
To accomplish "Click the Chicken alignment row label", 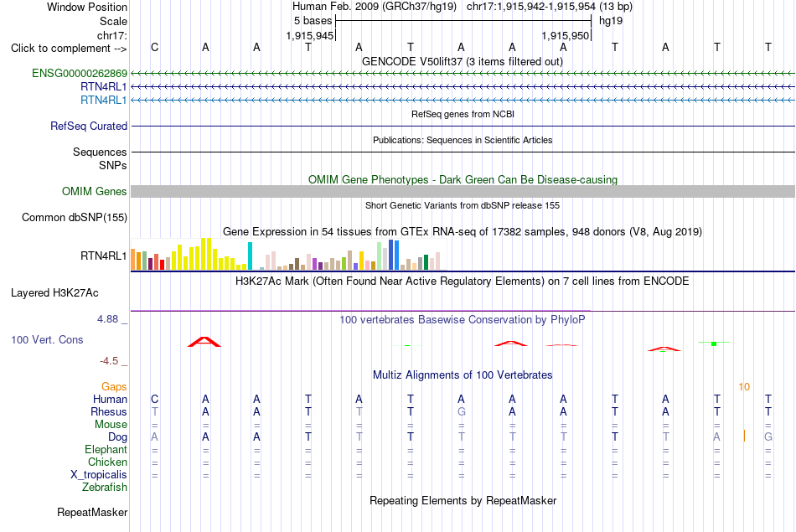I will click(107, 462).
